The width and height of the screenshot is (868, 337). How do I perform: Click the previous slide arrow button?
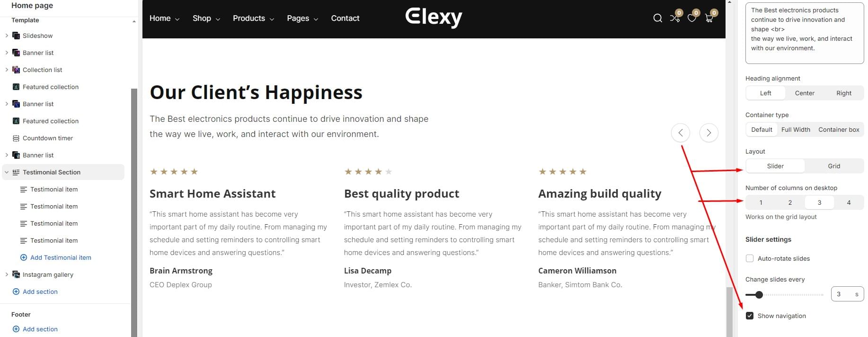680,133
